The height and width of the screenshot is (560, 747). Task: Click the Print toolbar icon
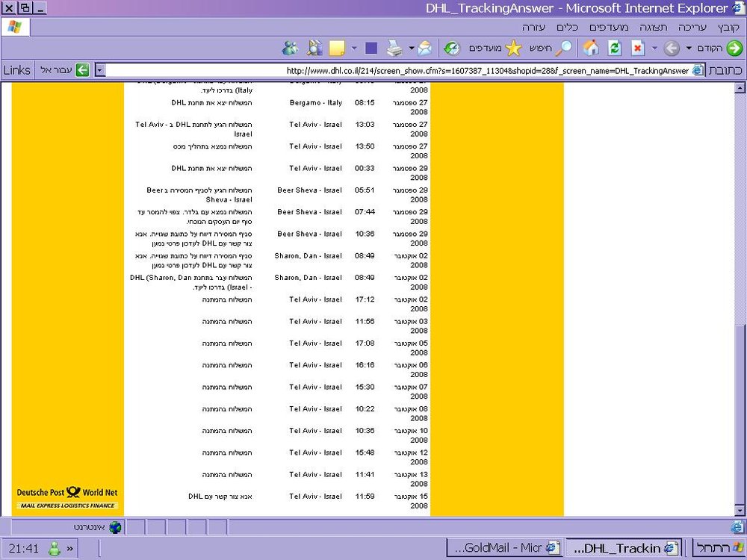point(394,48)
